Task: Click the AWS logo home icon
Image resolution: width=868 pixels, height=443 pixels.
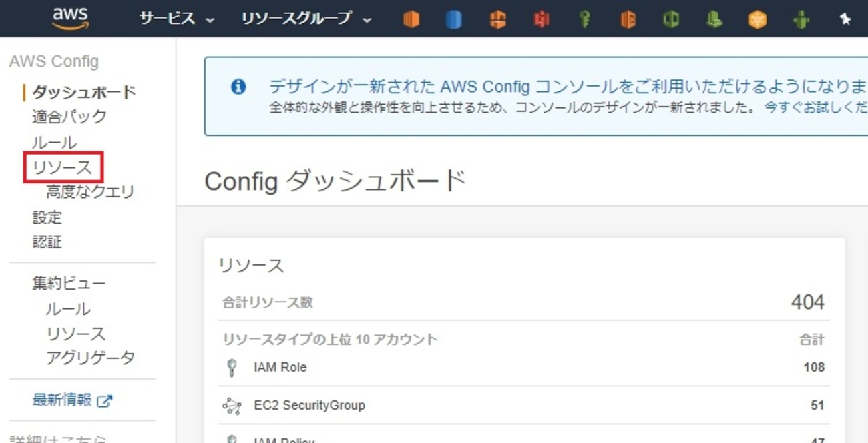Action: click(70, 19)
